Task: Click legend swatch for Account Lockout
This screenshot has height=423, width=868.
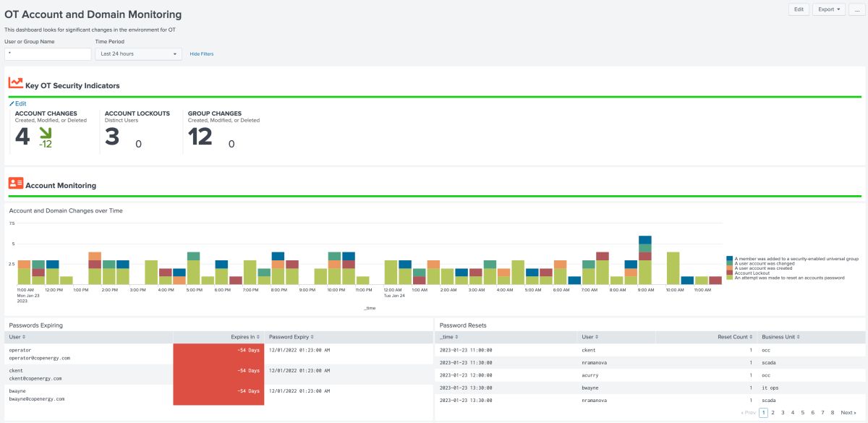Action: point(730,273)
